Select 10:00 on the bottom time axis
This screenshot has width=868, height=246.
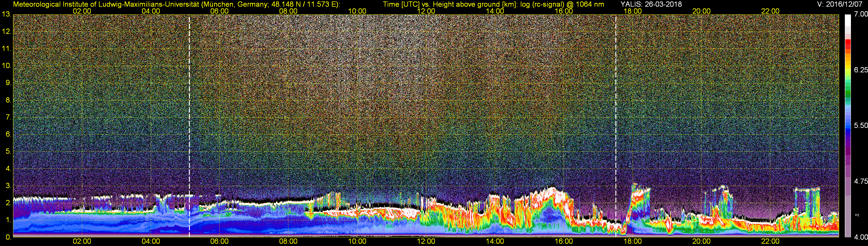tap(357, 242)
